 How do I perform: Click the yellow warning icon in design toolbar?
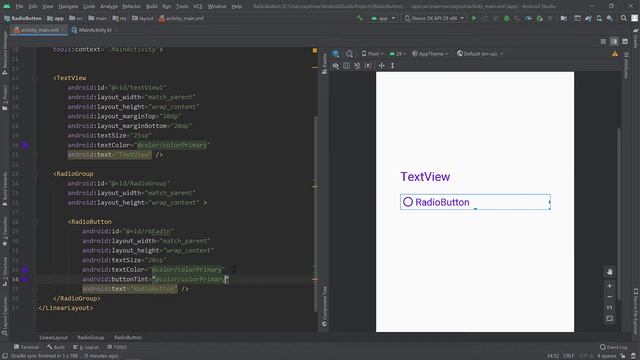pos(615,53)
